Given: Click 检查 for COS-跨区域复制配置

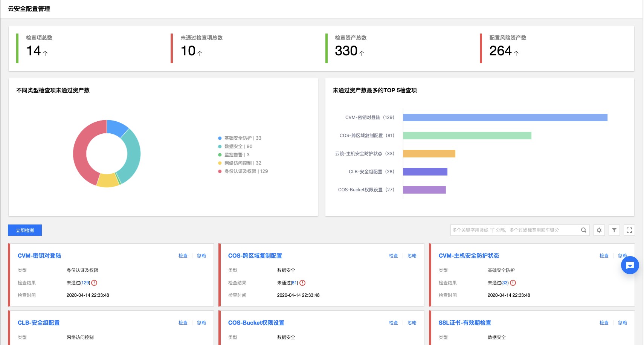Looking at the screenshot, I should [393, 256].
